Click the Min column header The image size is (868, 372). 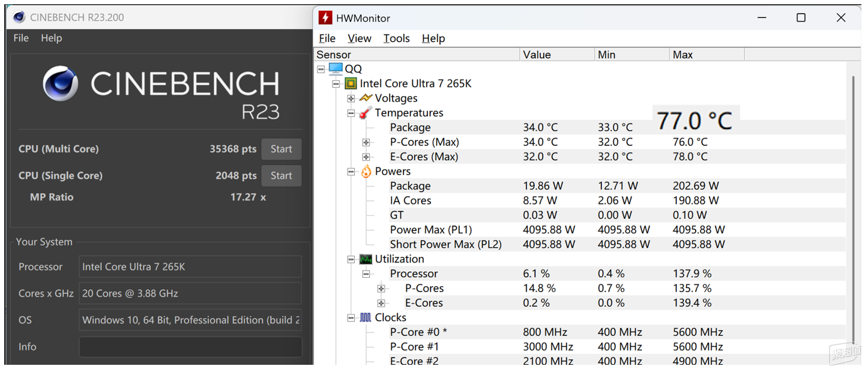[632, 55]
